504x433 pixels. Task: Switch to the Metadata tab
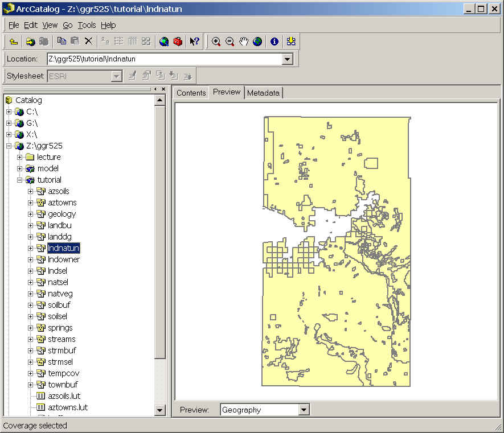point(263,93)
